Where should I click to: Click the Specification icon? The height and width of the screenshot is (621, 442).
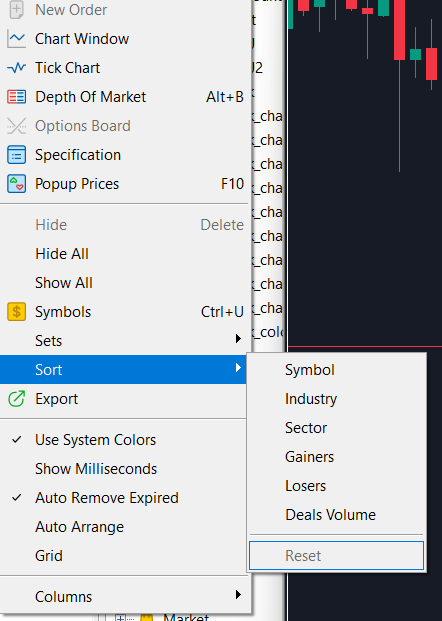tap(16, 155)
